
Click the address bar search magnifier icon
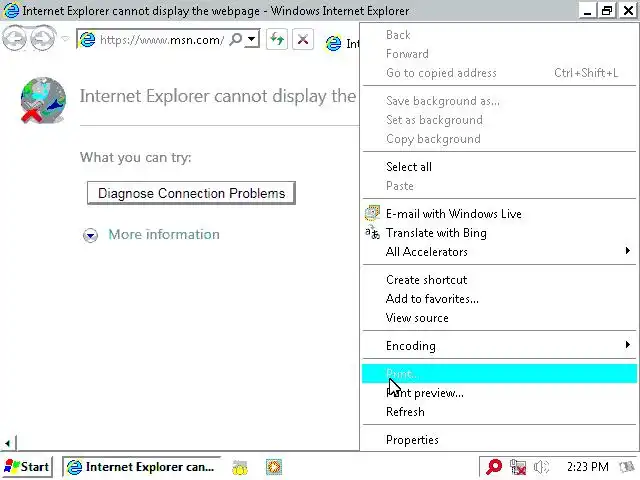(236, 39)
